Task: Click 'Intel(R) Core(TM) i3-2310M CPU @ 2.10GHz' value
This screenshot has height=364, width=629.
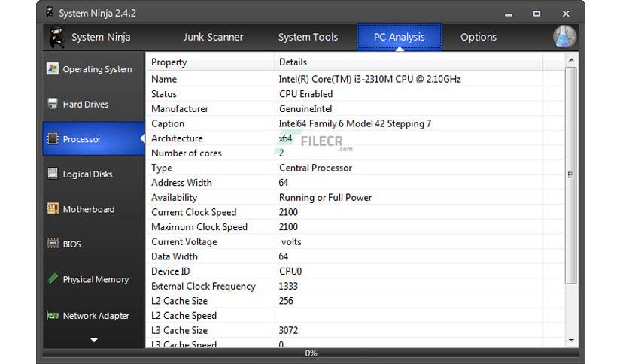Action: coord(369,79)
